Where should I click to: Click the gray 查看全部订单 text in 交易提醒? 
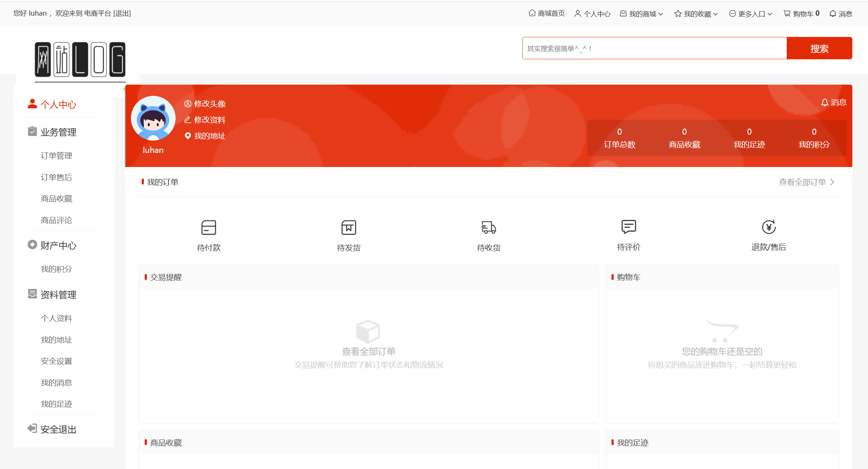368,352
